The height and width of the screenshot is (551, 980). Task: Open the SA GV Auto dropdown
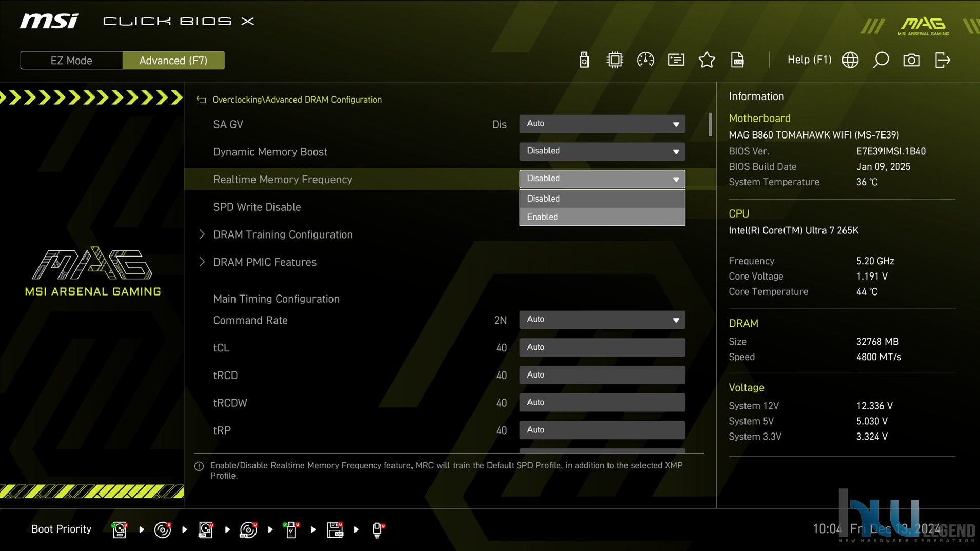click(602, 124)
